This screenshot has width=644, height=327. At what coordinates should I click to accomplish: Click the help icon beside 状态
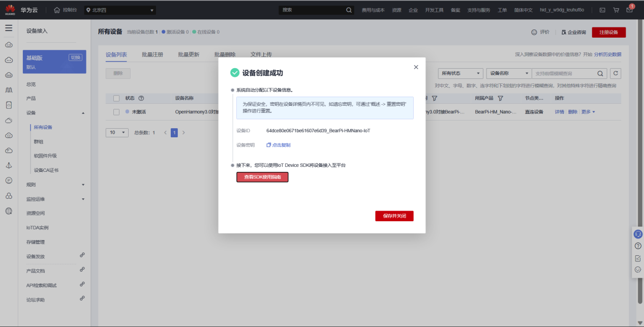pyautogui.click(x=141, y=98)
